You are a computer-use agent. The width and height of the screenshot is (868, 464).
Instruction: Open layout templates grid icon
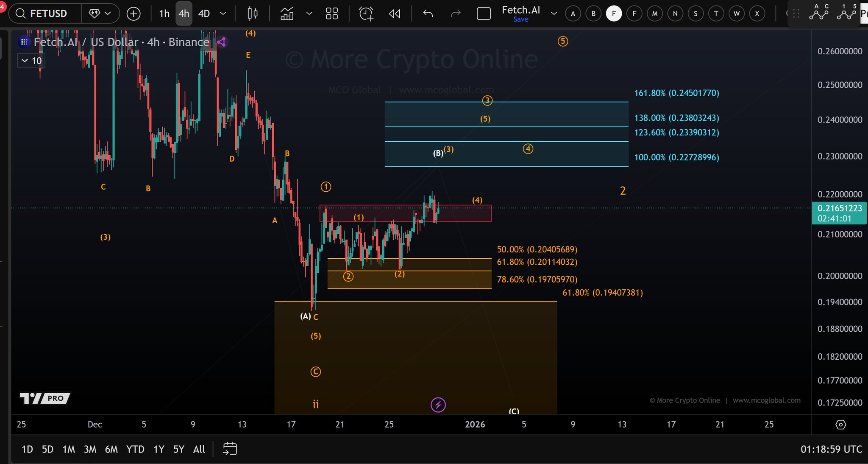click(x=332, y=14)
